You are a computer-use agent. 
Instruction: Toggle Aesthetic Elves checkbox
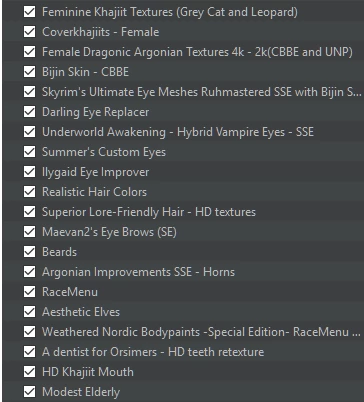(29, 312)
